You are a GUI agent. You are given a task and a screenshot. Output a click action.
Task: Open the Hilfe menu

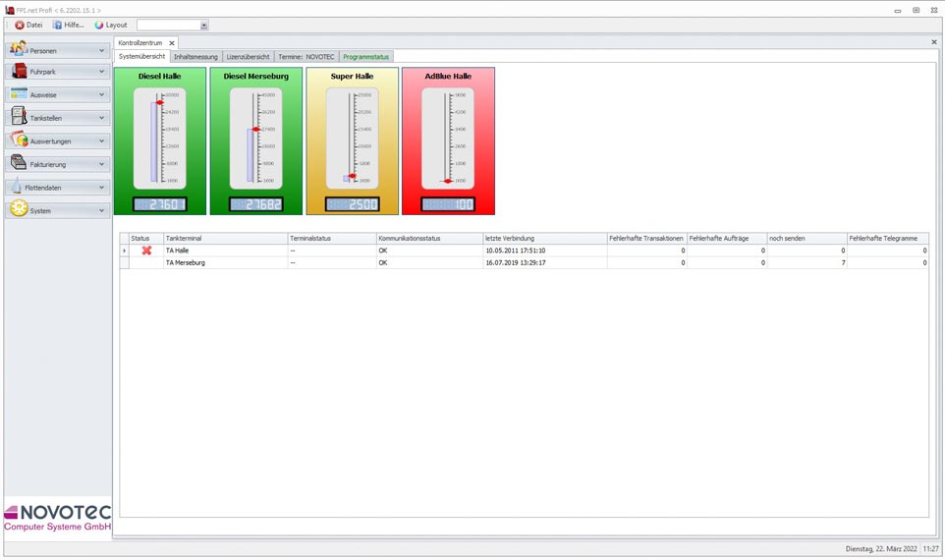point(68,25)
